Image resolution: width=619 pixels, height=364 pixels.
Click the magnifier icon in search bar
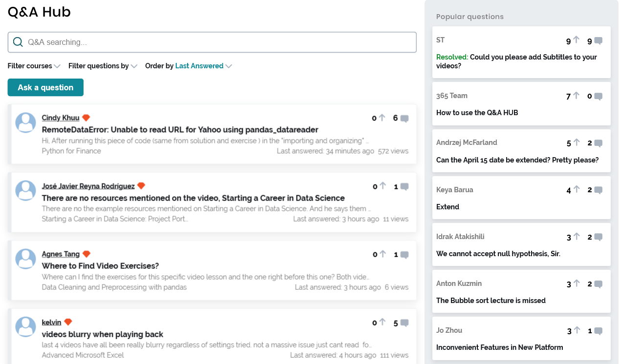pos(18,42)
